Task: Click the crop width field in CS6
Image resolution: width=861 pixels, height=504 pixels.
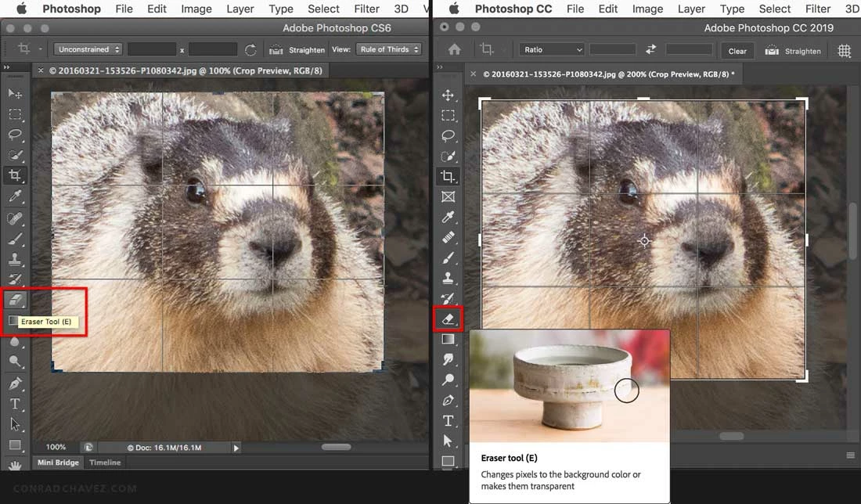Action: point(152,49)
